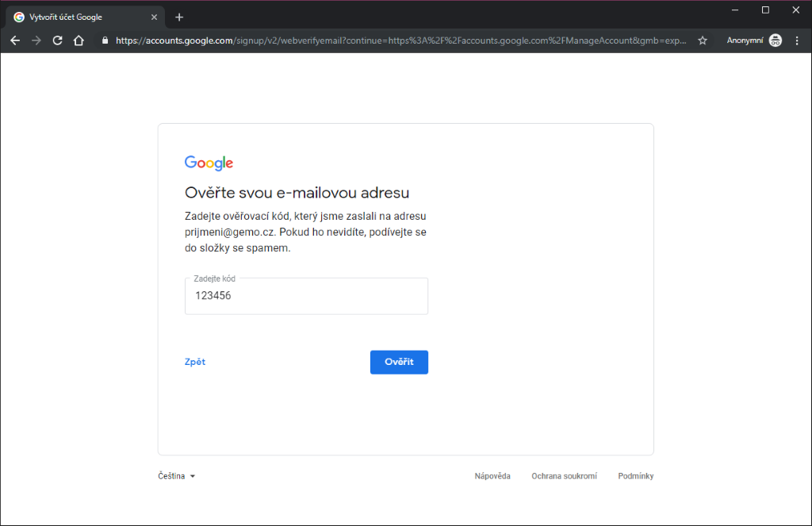
Task: Open the Podmínky terms link
Action: (635, 476)
